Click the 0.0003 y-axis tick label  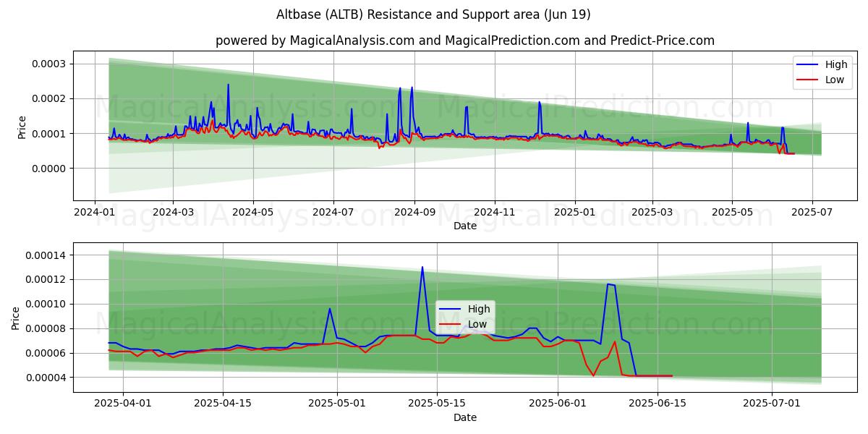point(48,64)
